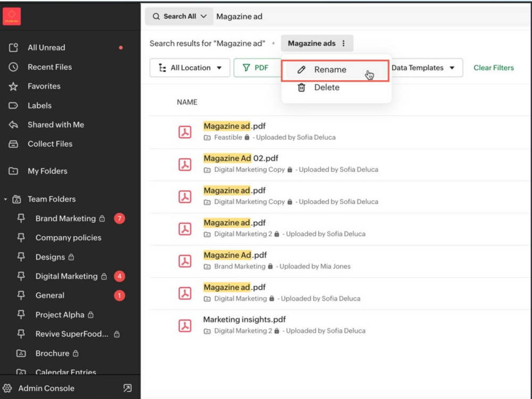Click the Brand Marketing unread badge 7
532x399 pixels.
pyautogui.click(x=119, y=219)
